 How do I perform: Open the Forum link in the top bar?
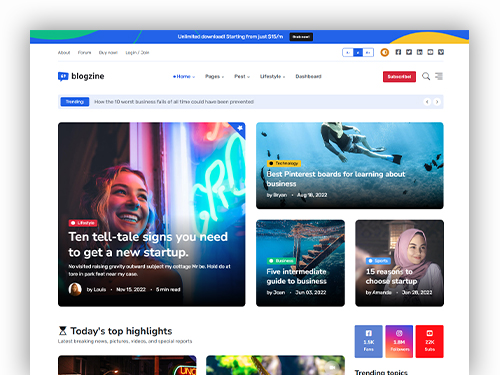tap(84, 53)
